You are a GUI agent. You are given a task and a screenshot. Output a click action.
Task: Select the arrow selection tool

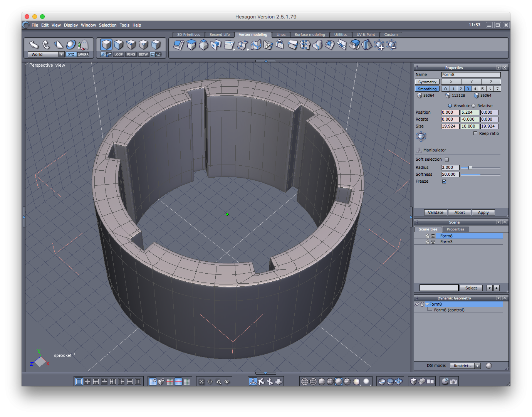[34, 45]
